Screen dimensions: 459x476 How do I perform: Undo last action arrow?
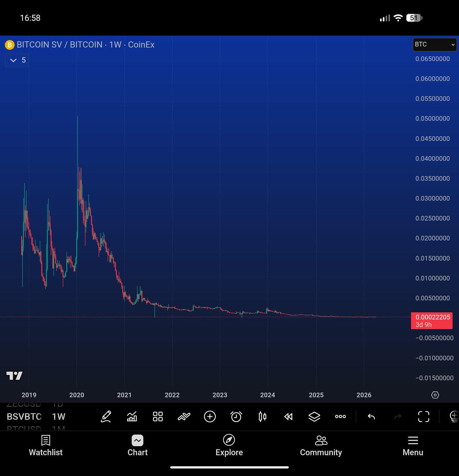(x=371, y=416)
